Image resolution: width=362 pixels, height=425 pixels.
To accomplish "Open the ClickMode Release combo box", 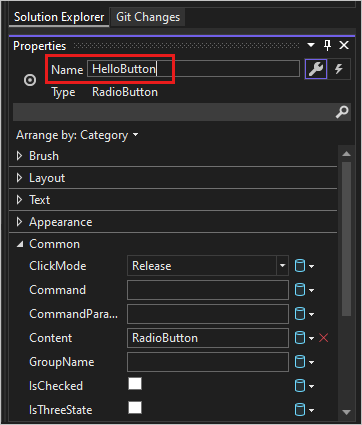I will [x=208, y=266].
